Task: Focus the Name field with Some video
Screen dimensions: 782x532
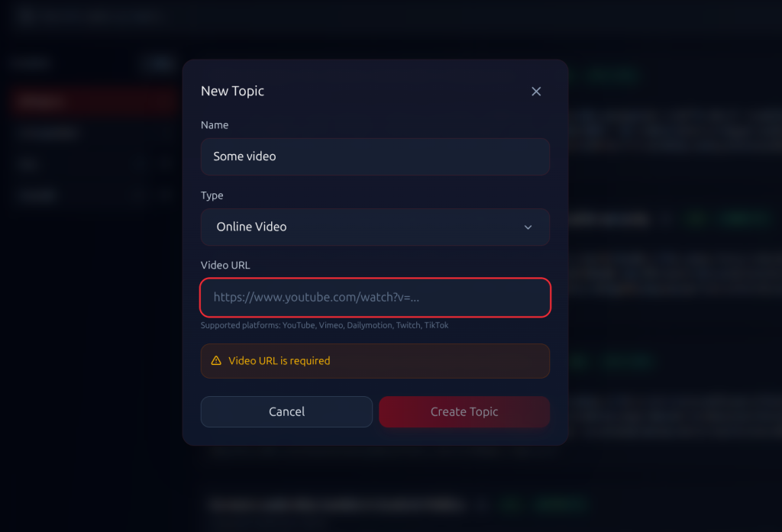Action: [x=374, y=156]
